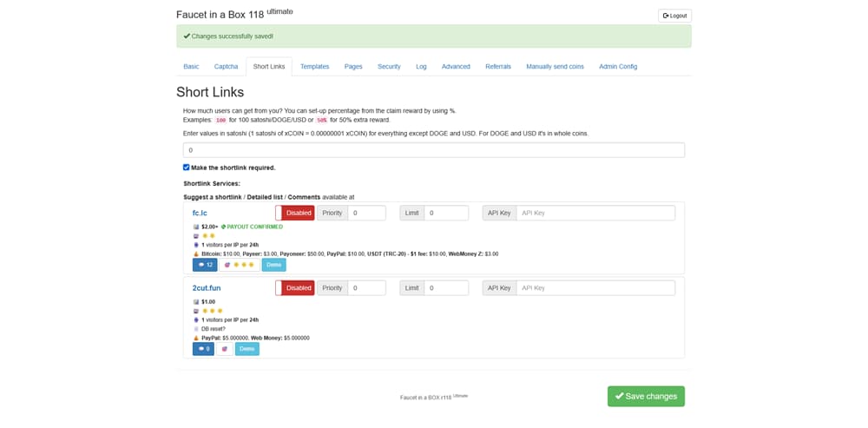Enable the fc.lc Disabled toggle

coord(294,213)
